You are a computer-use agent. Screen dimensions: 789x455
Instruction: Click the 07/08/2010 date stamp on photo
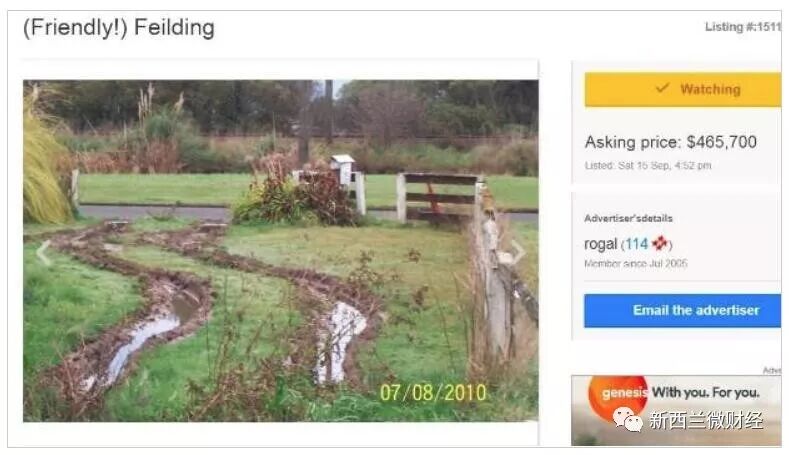coord(433,393)
